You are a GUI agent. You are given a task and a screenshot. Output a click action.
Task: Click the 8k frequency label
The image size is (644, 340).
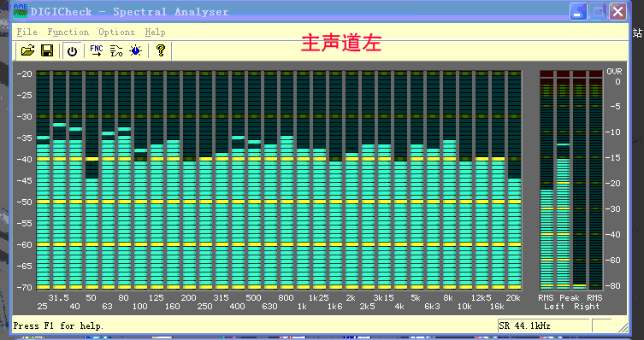pos(448,298)
